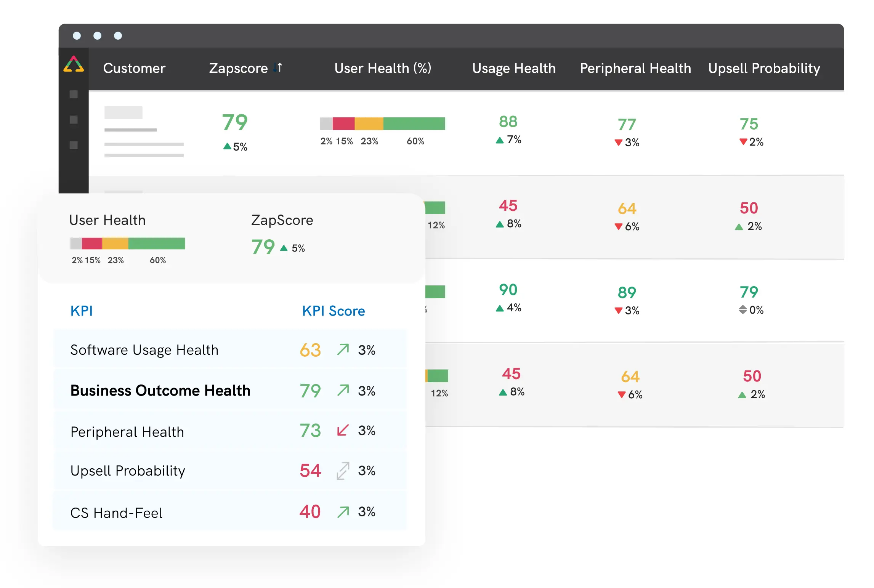This screenshot has width=874, height=588.
Task: Click the diagonal up arrow beside Software Usage Health
Action: (343, 349)
